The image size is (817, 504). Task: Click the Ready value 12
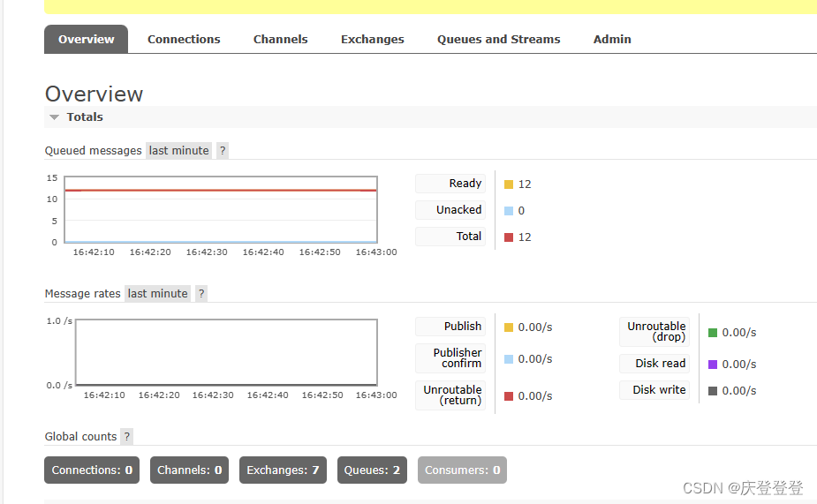click(x=525, y=184)
